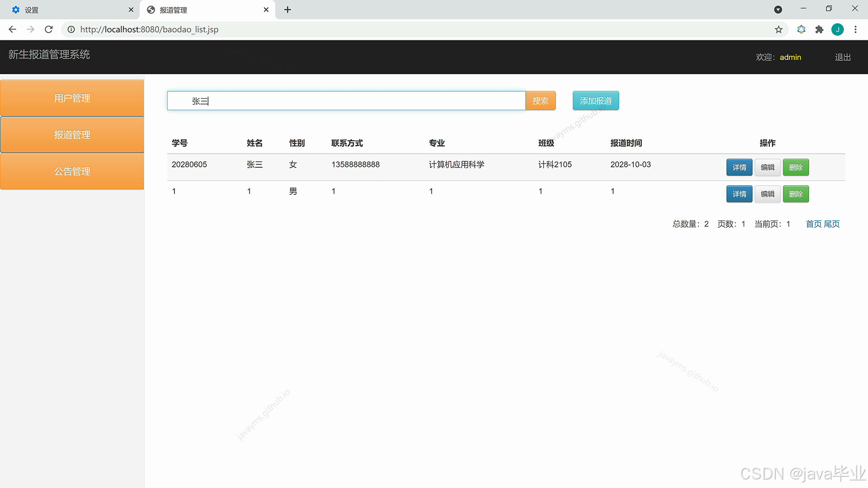Close the 报道管理 tab
868x488 pixels.
click(266, 9)
